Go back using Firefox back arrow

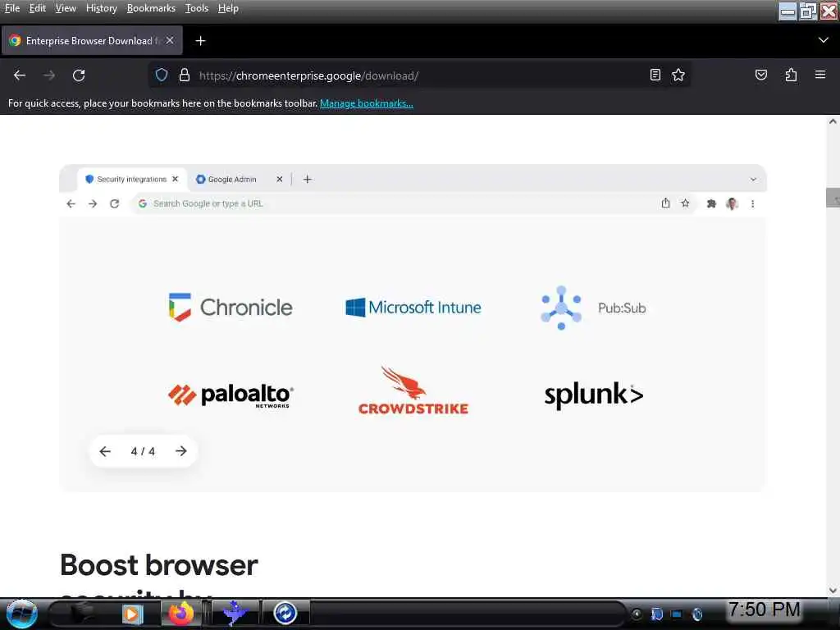20,75
